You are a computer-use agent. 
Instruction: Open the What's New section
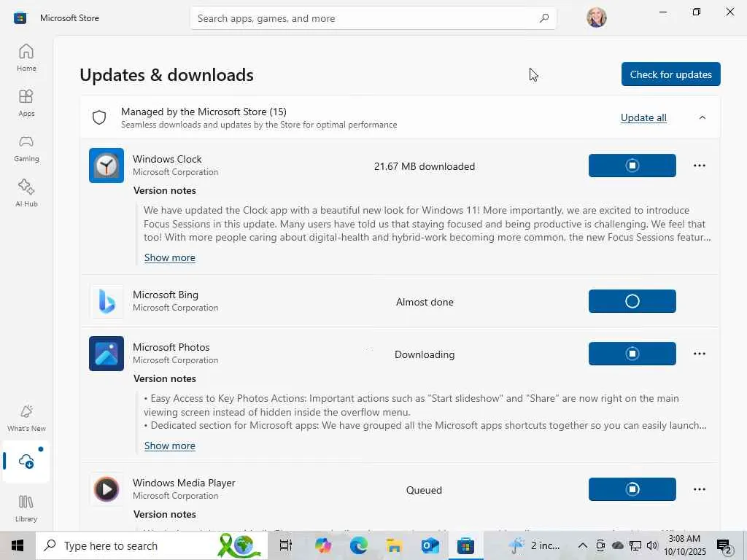click(x=26, y=418)
